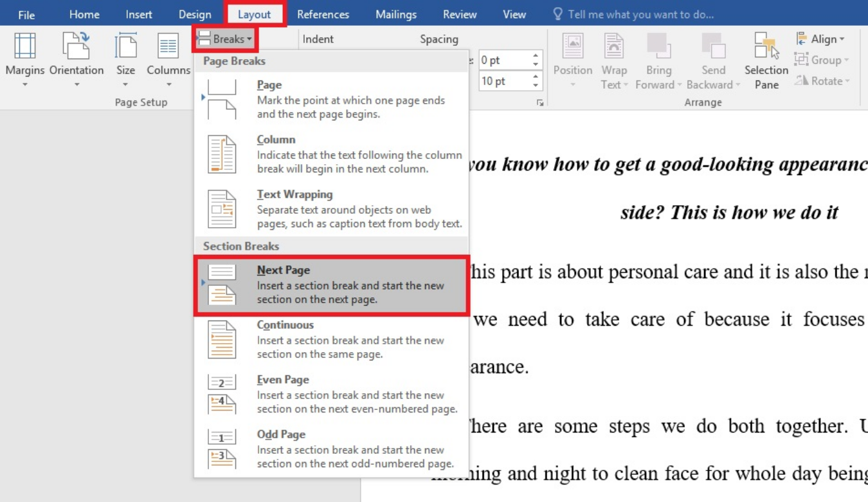The width and height of the screenshot is (868, 502).
Task: Decrease the 10 pt spacing value
Action: pos(536,86)
